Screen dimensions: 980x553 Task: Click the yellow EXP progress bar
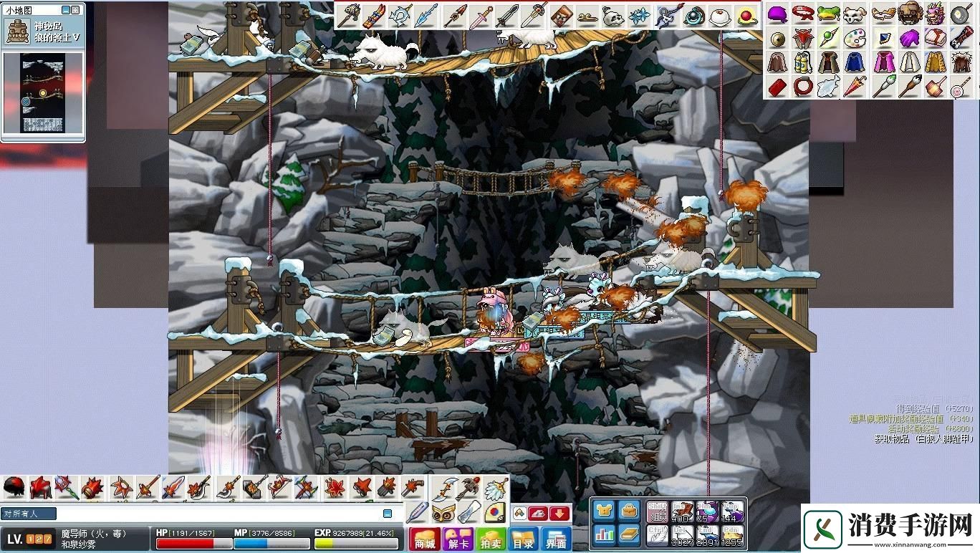[x=355, y=544]
